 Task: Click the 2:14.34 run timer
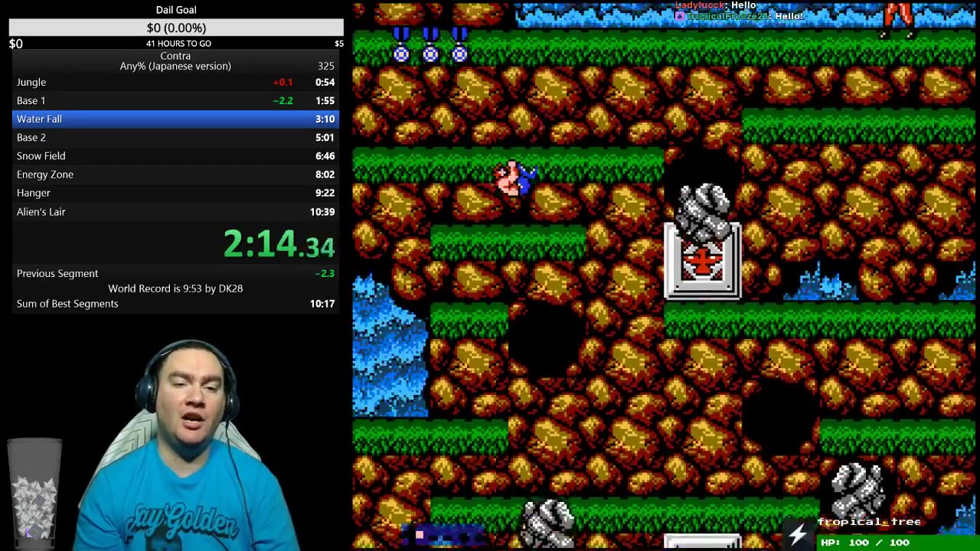pos(279,244)
